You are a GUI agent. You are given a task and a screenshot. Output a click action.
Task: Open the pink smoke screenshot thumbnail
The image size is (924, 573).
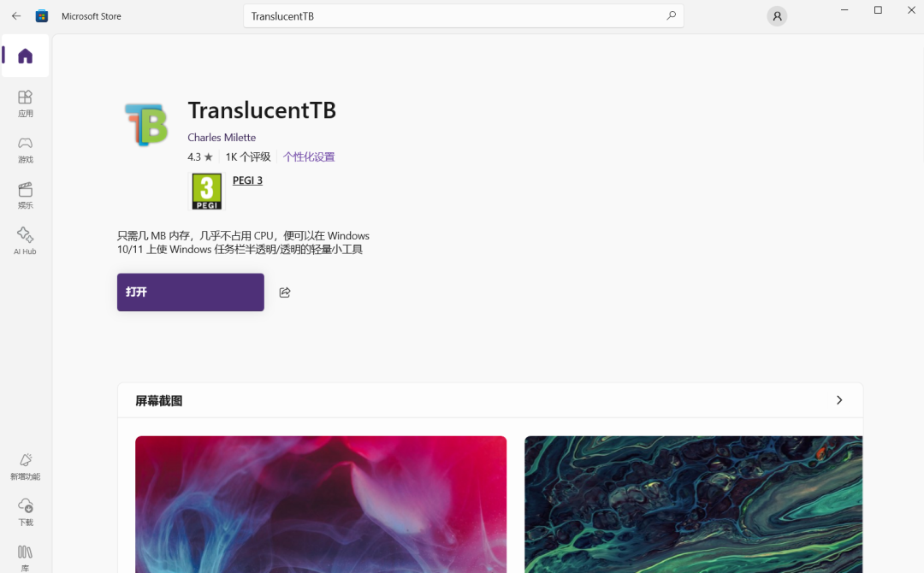[321, 504]
